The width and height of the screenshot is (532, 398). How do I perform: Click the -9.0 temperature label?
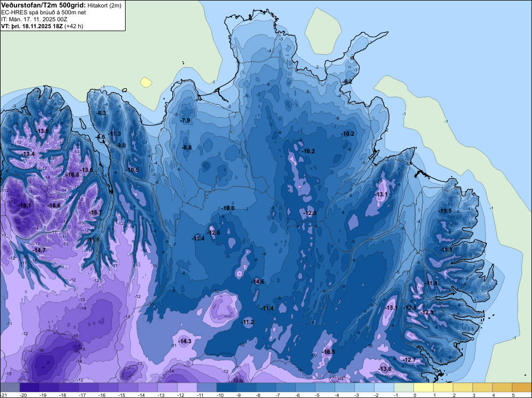pos(121,145)
